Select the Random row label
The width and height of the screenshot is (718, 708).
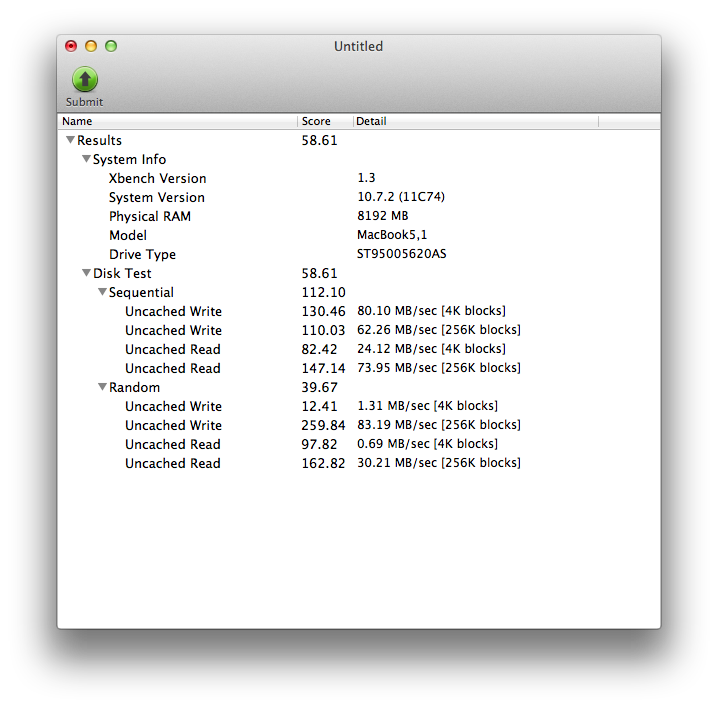pyautogui.click(x=135, y=387)
